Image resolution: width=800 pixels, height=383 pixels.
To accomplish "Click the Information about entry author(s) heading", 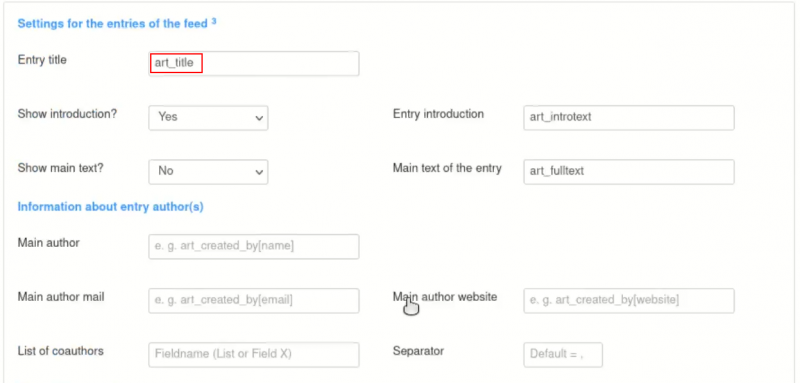I will click(110, 207).
